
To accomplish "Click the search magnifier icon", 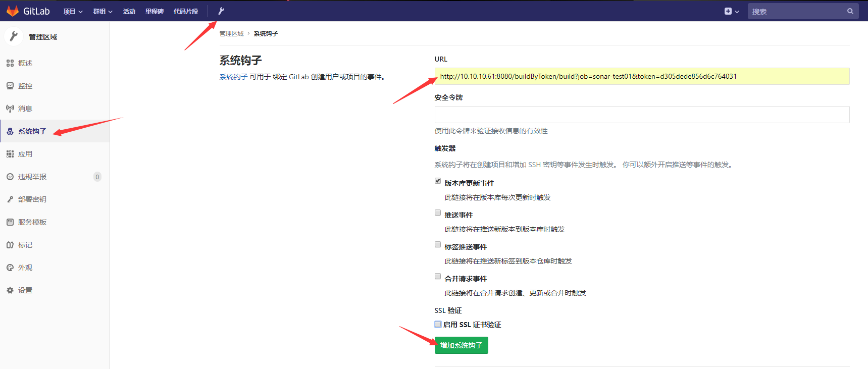I will 850,11.
